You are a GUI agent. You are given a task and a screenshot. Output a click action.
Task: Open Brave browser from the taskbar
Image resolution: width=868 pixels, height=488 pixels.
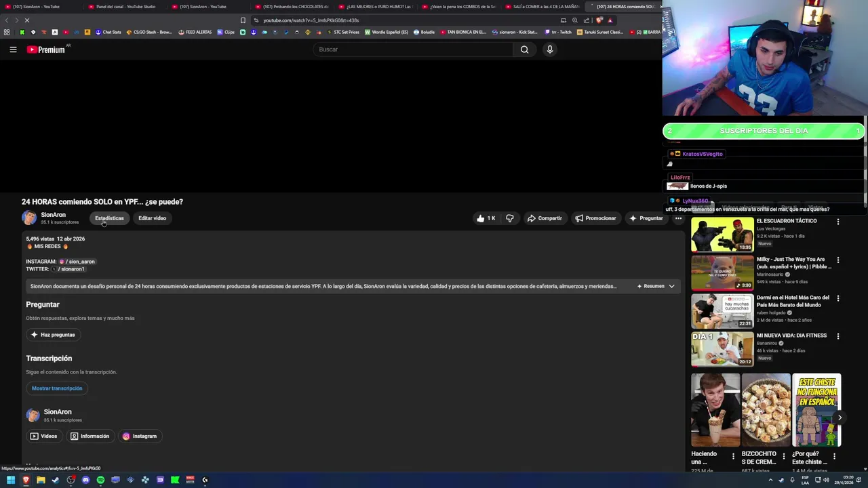click(26, 480)
